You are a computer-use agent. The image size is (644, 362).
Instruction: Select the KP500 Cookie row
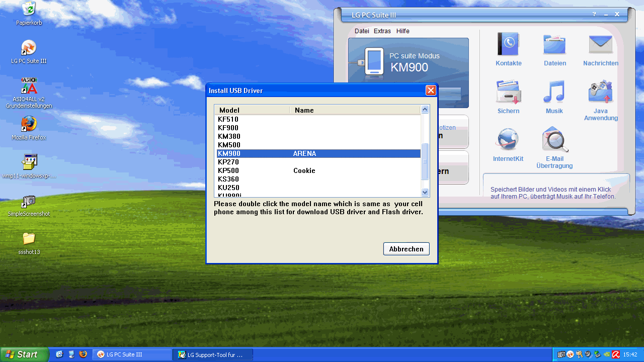tap(318, 170)
